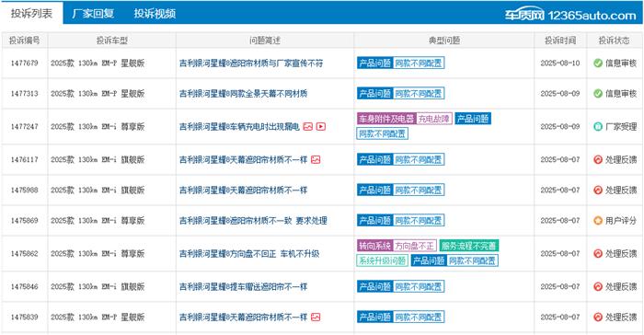Click red 处理反馈 icon in row 1475846
The image size is (644, 335).
click(598, 286)
